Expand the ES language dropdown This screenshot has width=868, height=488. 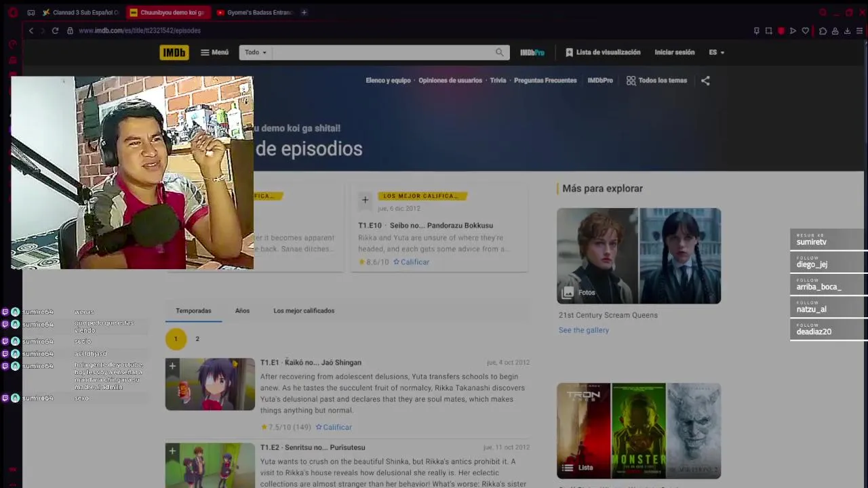tap(717, 52)
